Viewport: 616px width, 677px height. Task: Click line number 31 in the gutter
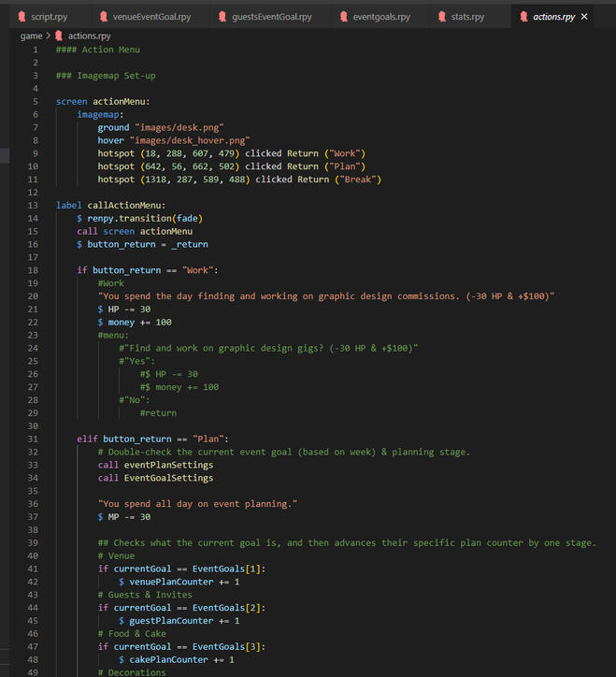click(34, 439)
